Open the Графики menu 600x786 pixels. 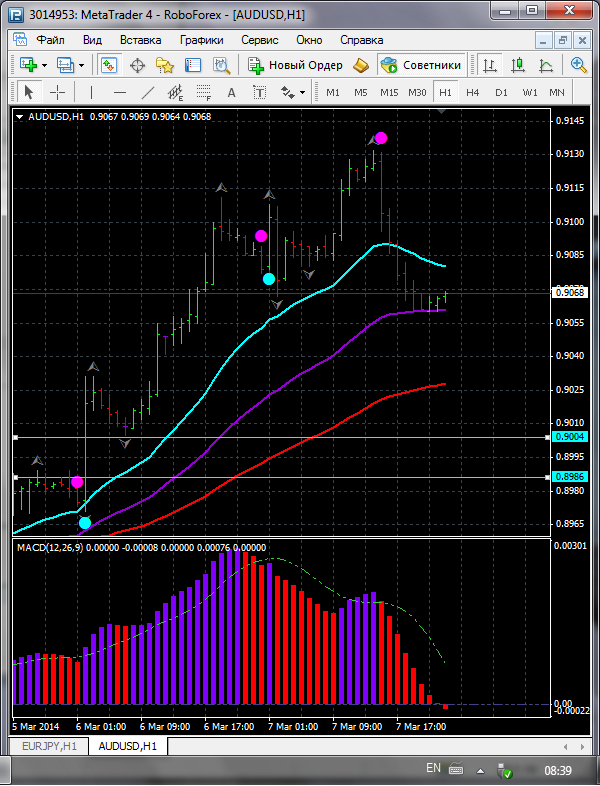tap(202, 40)
